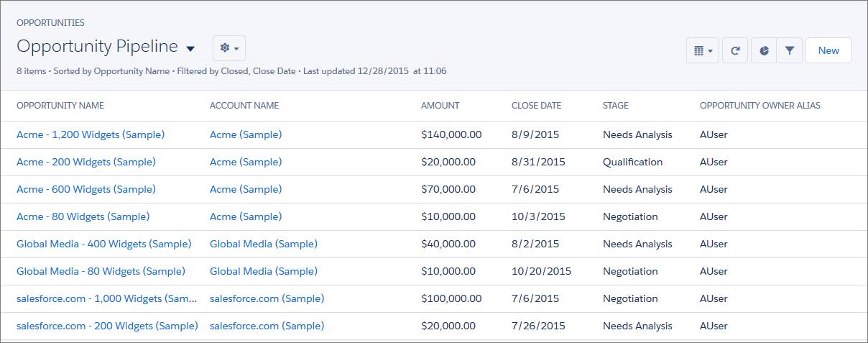Open Acme account in the Acme 80 Widgets row
Screen dimensions: 868x343
(246, 216)
